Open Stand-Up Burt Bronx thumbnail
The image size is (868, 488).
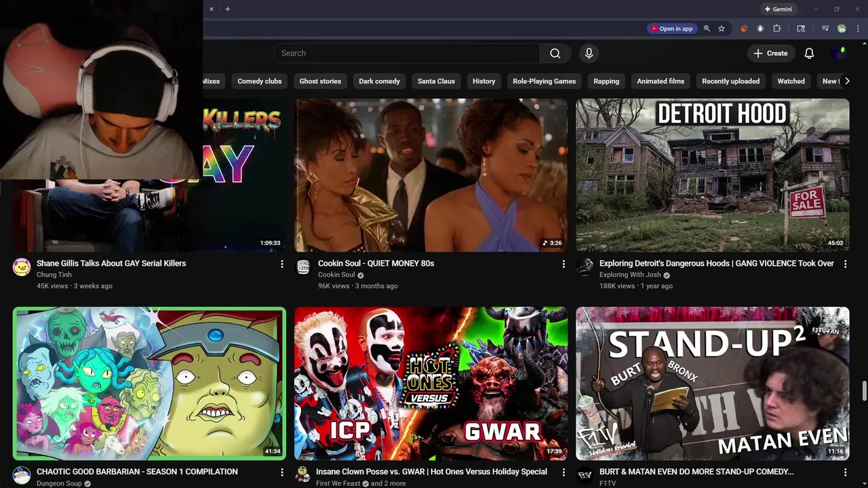click(713, 384)
